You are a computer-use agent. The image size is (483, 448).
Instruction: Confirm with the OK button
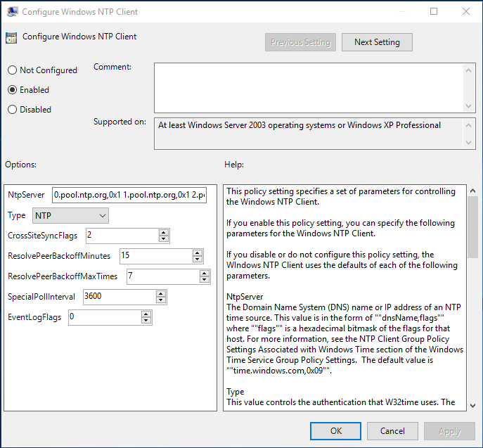pos(335,430)
